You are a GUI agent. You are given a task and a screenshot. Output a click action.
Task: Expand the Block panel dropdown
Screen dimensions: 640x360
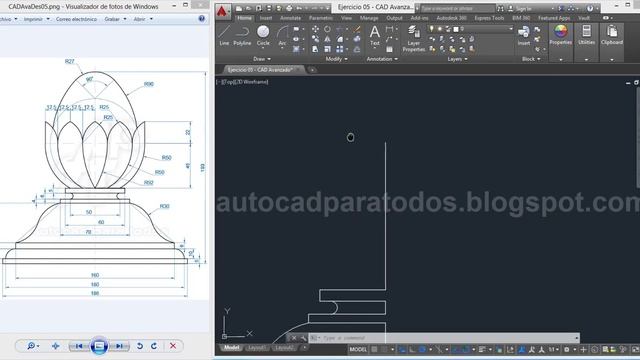[x=531, y=59]
